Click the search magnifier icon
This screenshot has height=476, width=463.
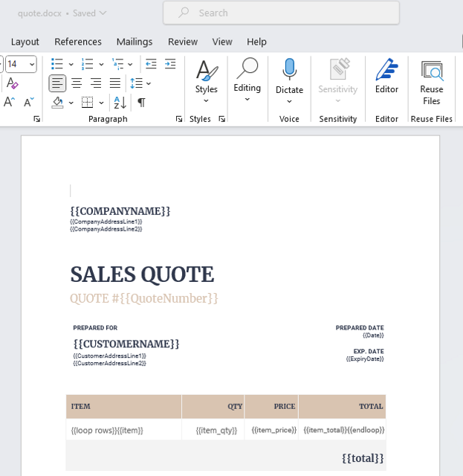point(184,13)
